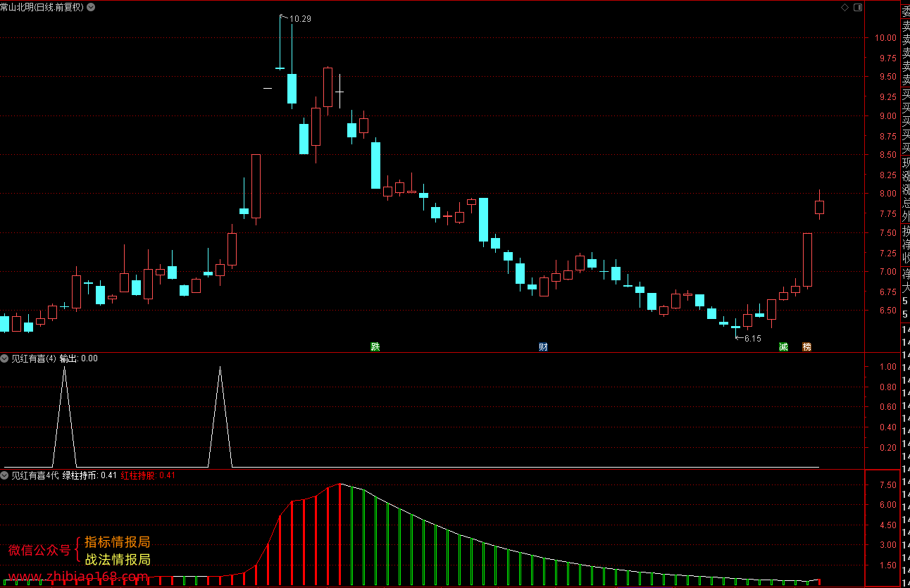Open the green 减 event marker
The image size is (910, 588).
tap(783, 346)
